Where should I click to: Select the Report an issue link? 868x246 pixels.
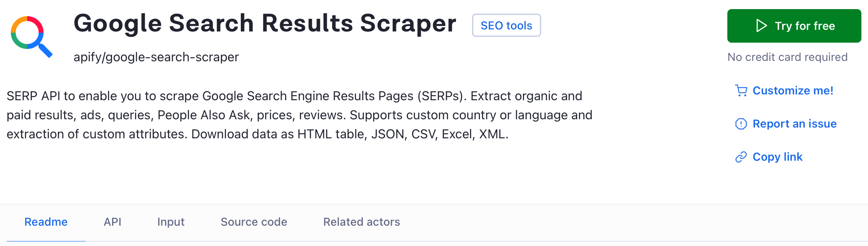coord(794,124)
